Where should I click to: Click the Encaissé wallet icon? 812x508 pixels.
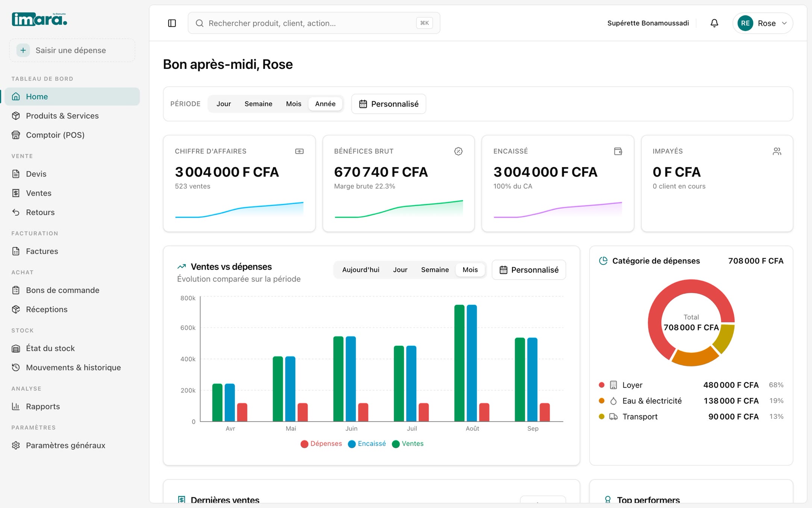coord(618,151)
